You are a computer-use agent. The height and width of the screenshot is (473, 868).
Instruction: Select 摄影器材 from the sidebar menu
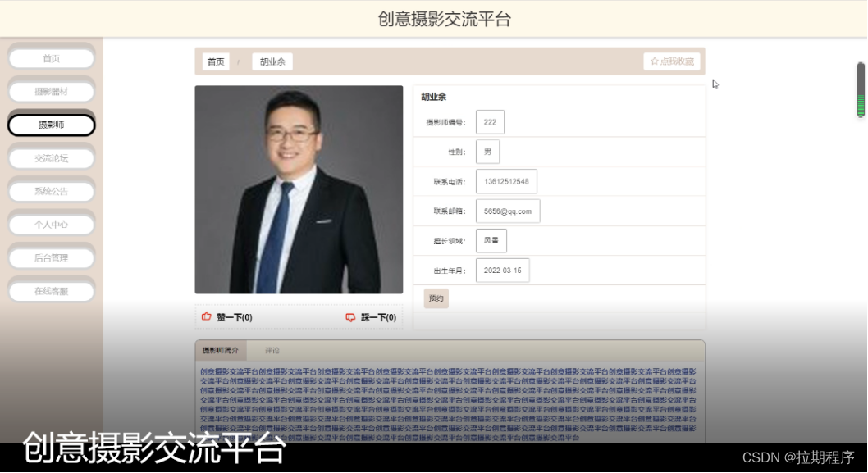pos(51,91)
